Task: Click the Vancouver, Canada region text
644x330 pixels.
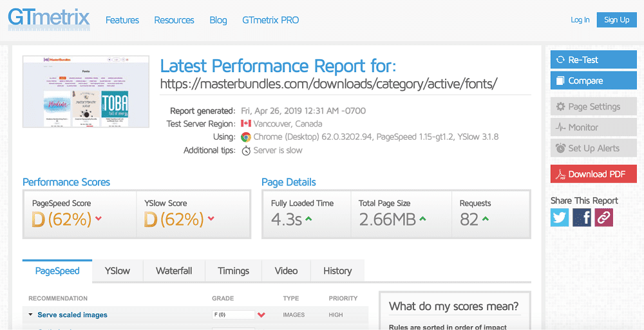Action: pos(287,124)
